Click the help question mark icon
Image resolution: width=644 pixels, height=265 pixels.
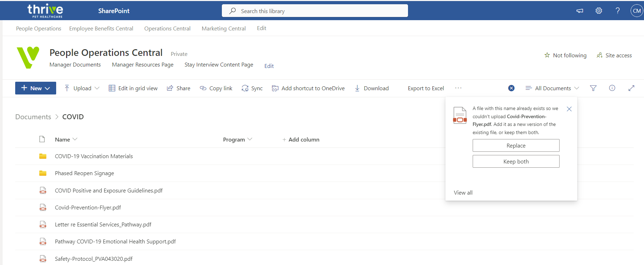coord(617,11)
